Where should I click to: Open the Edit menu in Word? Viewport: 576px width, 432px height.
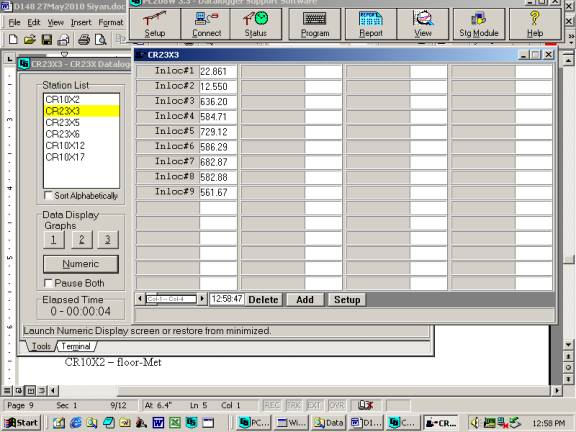[x=34, y=22]
